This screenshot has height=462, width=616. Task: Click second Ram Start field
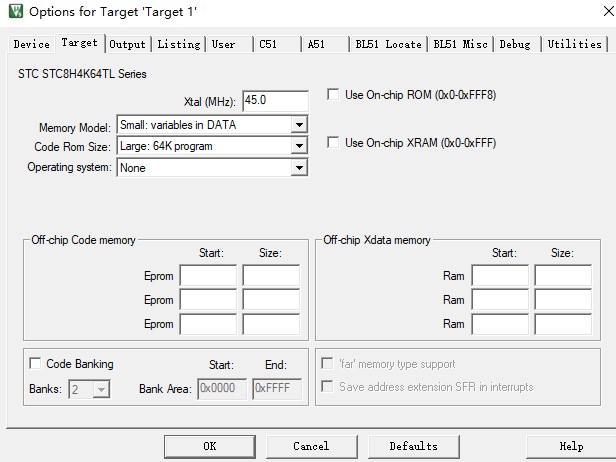(x=500, y=300)
